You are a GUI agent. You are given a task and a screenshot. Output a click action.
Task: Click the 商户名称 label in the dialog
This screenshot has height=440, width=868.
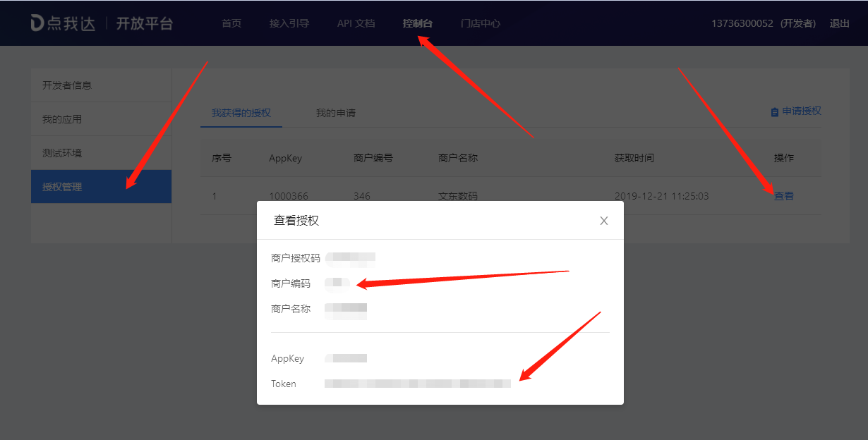point(291,309)
